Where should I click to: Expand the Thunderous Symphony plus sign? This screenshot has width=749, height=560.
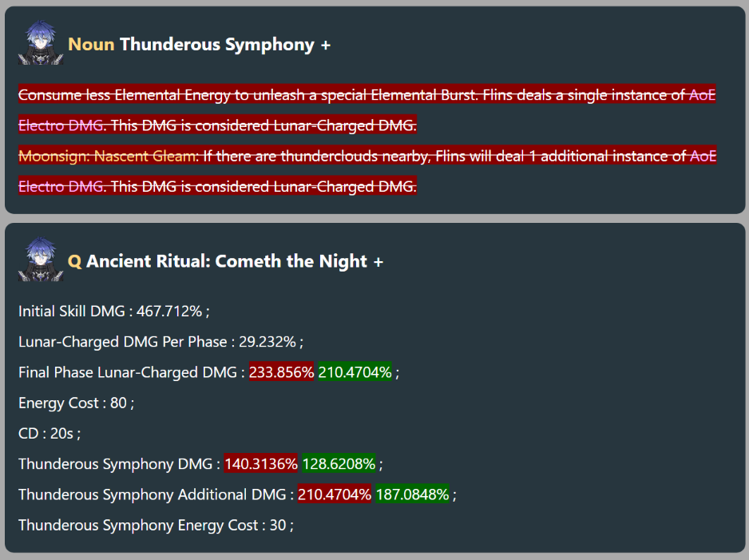point(326,46)
